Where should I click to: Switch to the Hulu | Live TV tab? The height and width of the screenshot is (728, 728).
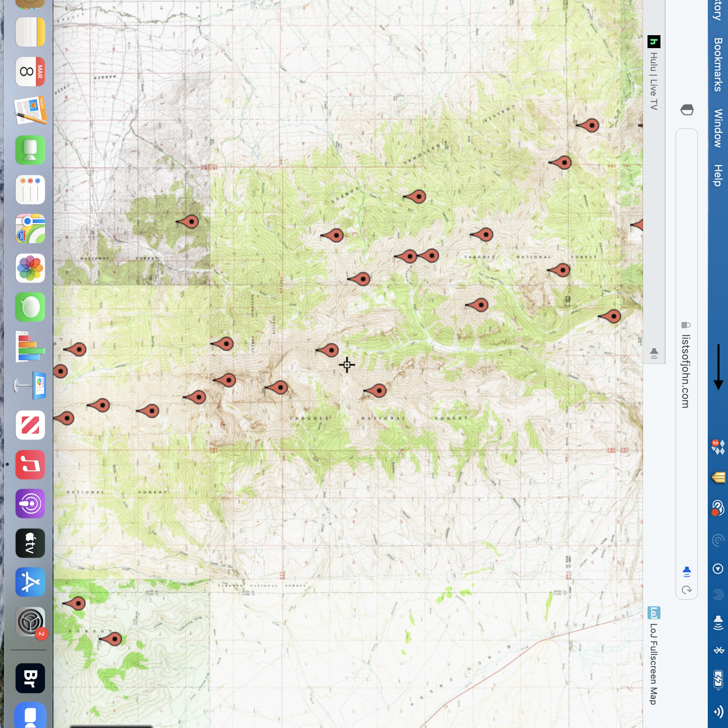click(x=654, y=81)
